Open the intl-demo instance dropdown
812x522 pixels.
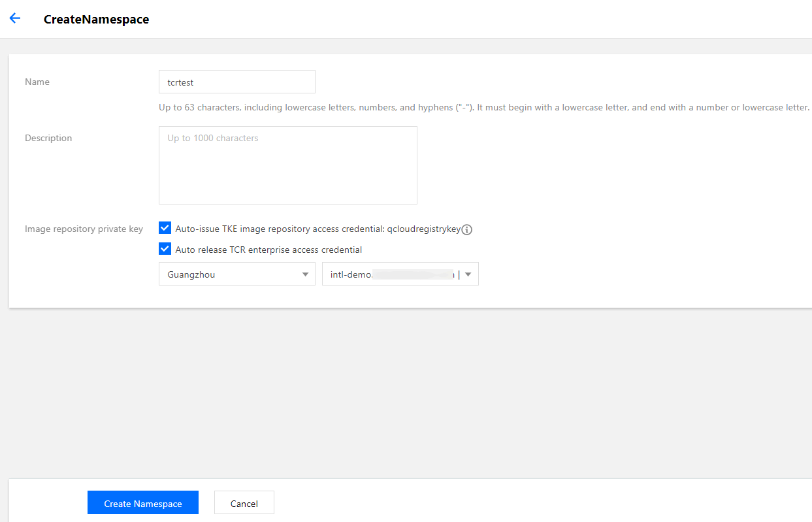392,274
